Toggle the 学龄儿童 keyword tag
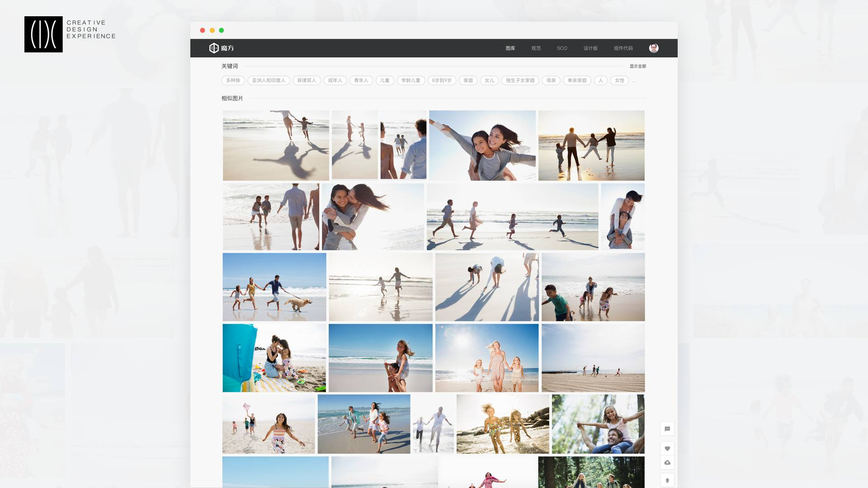 [x=410, y=80]
